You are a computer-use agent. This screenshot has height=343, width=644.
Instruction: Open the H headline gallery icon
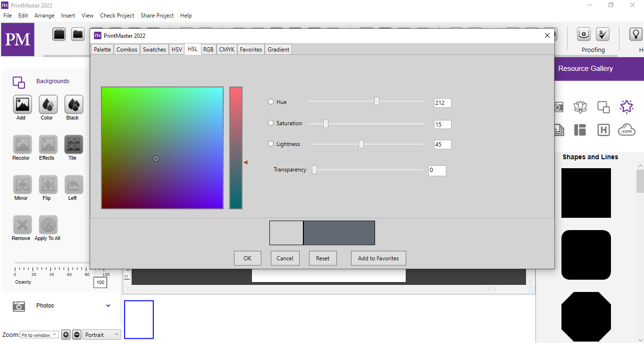603,130
